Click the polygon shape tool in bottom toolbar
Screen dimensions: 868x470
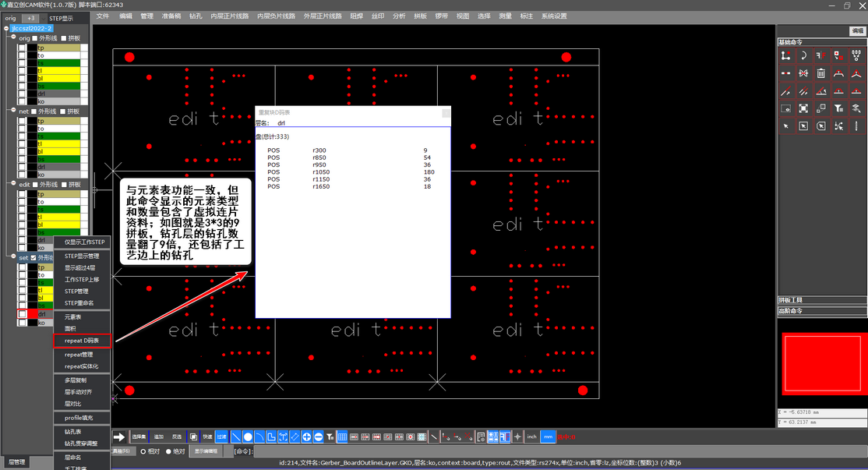click(x=271, y=436)
